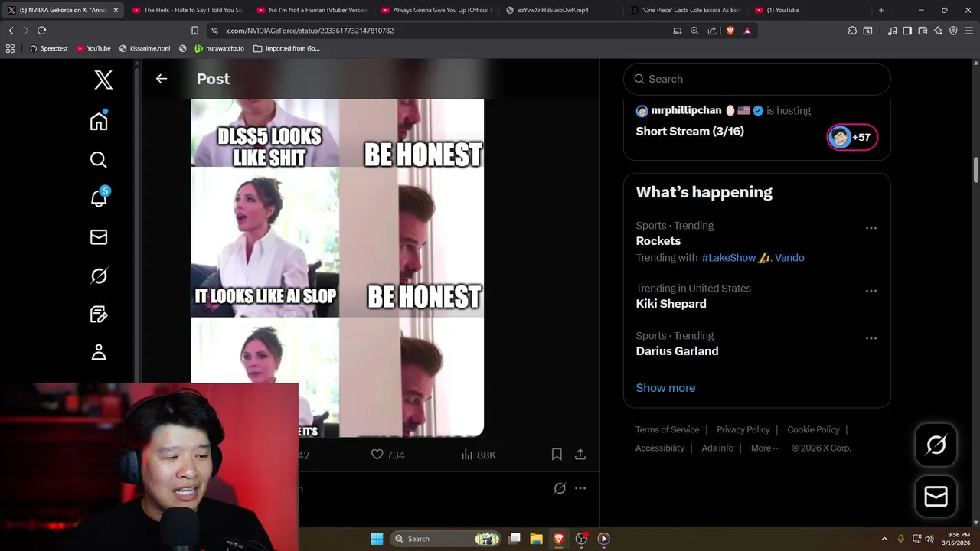
Task: Open Cookie Policy link
Action: [813, 430]
